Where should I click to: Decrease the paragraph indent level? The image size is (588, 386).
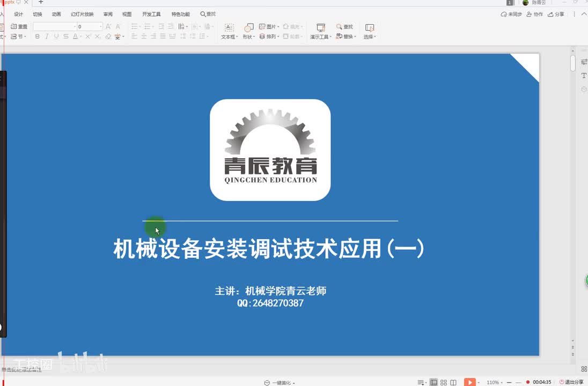[161, 27]
